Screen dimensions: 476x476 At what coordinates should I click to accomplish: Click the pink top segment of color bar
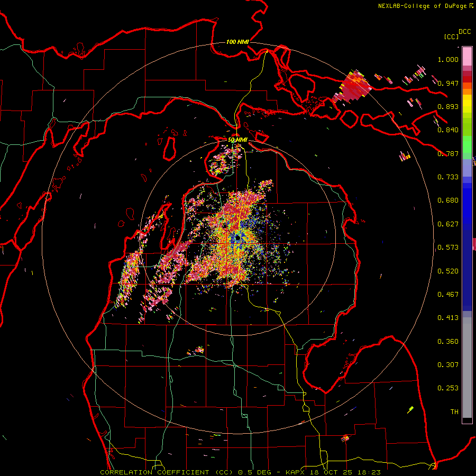pyautogui.click(x=467, y=56)
